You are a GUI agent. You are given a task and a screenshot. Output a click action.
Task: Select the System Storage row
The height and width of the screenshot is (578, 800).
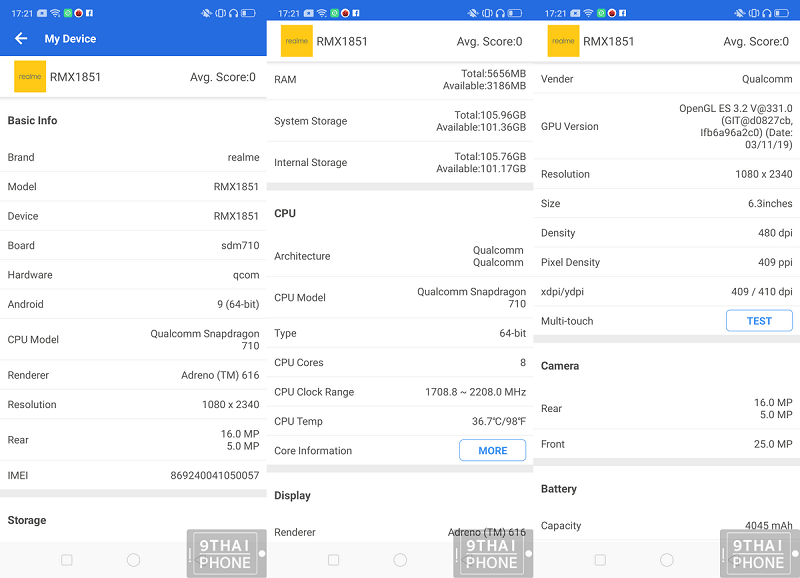coord(400,121)
